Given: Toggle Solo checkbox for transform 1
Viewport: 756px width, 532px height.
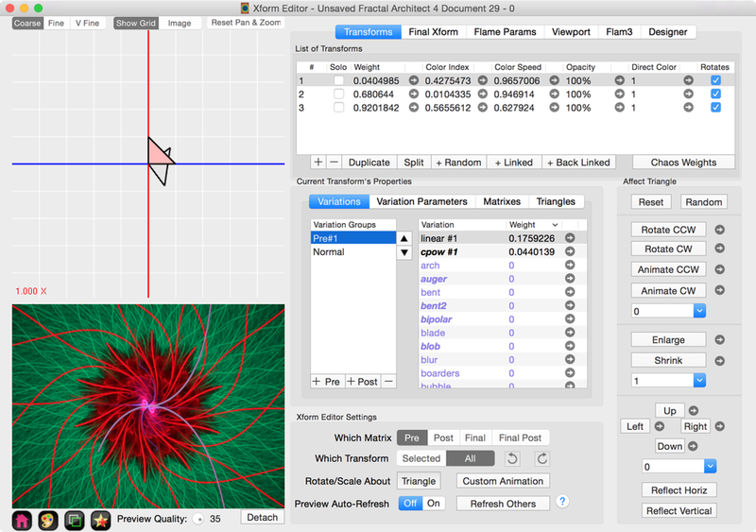Looking at the screenshot, I should 339,80.
